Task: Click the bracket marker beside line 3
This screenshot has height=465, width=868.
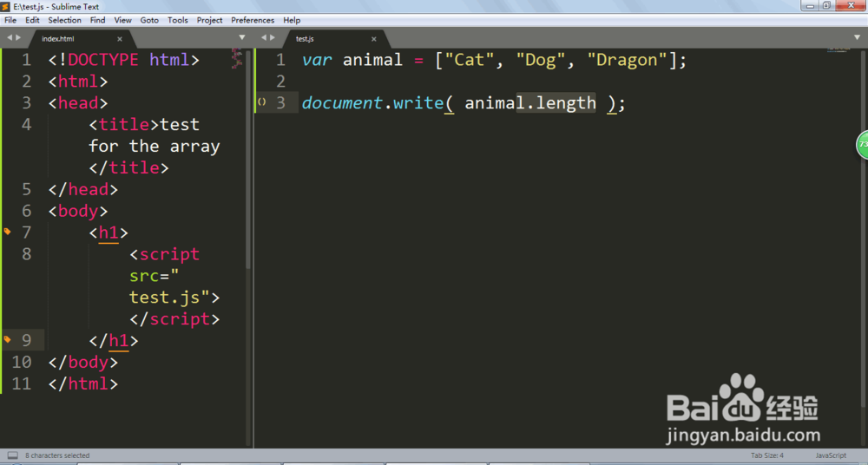Action: point(262,102)
